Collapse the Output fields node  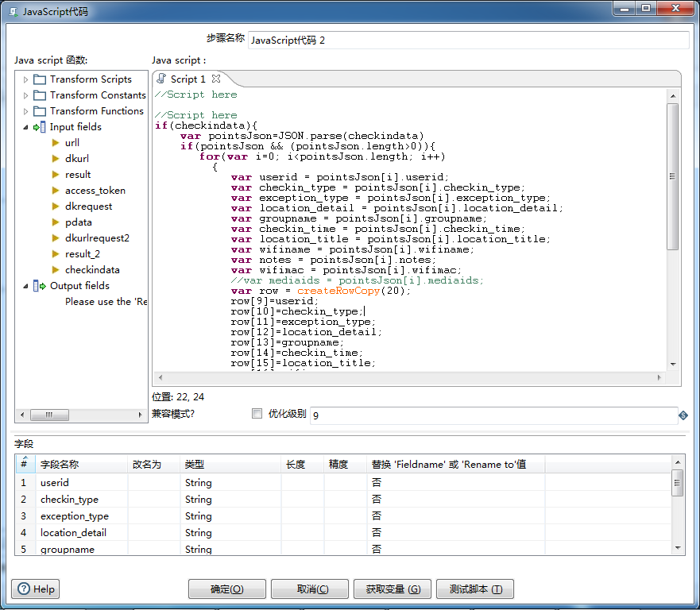[x=25, y=286]
